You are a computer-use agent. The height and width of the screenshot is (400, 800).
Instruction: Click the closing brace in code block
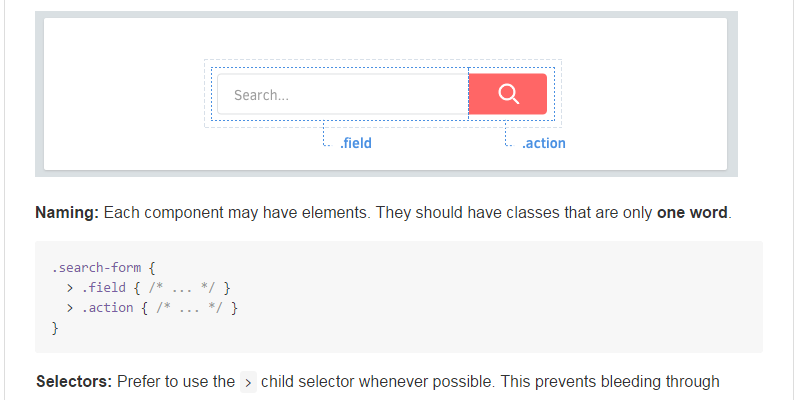coord(55,328)
